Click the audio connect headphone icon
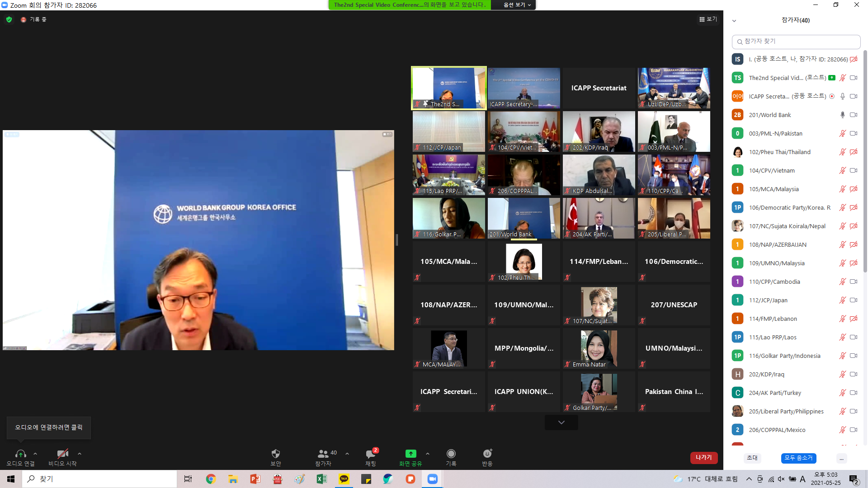Screen dimensions: 868x488 coord(20,454)
